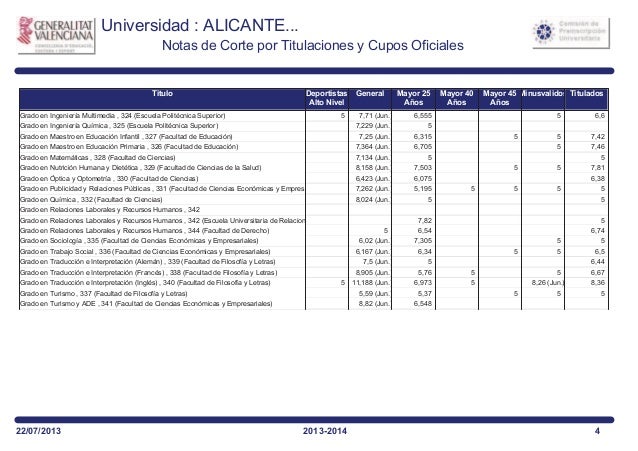
Task: Click Mayor 25 value 6,973 for Traducción Inglés
Action: click(x=423, y=282)
